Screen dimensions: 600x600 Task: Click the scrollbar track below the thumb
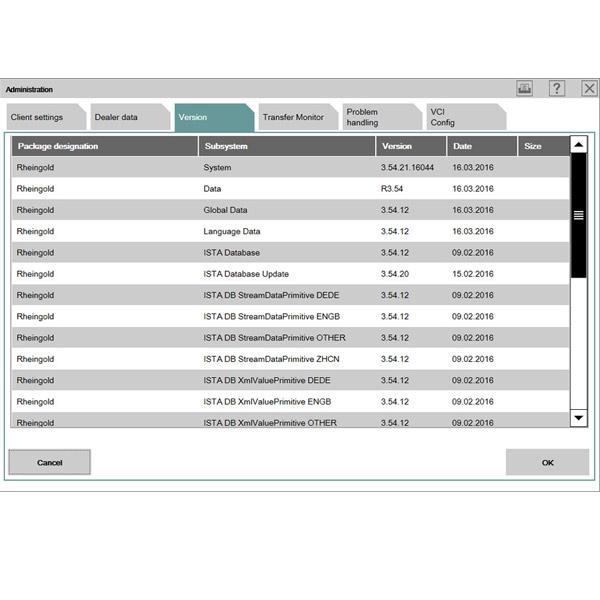pos(579,343)
